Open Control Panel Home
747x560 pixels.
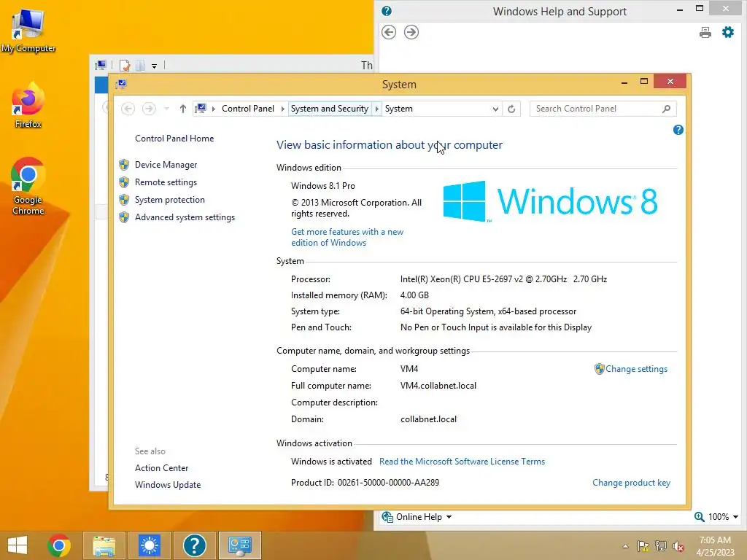click(174, 139)
